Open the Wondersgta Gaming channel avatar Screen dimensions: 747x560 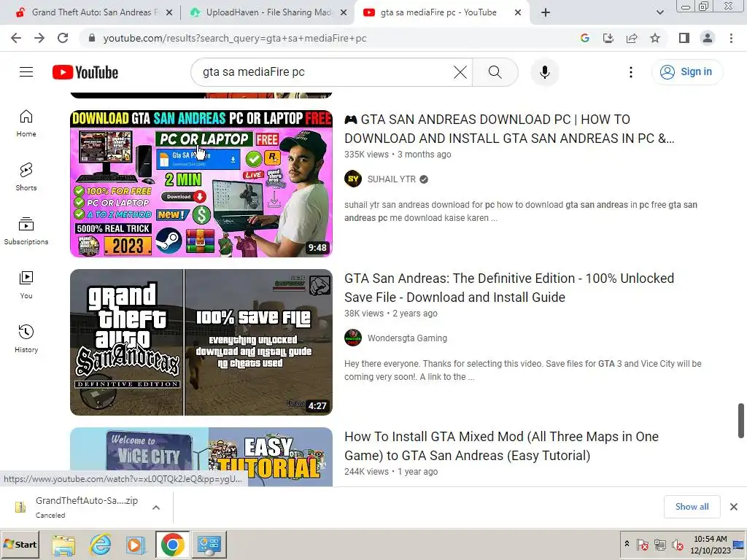pyautogui.click(x=353, y=338)
